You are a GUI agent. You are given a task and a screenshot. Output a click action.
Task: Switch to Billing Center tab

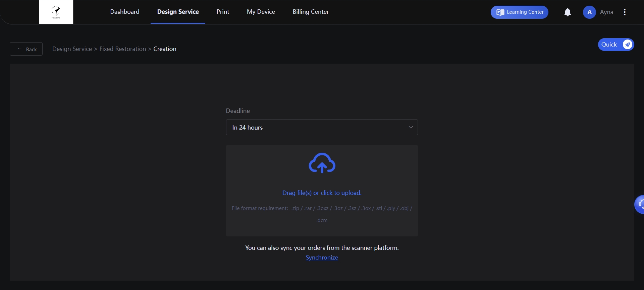(311, 12)
